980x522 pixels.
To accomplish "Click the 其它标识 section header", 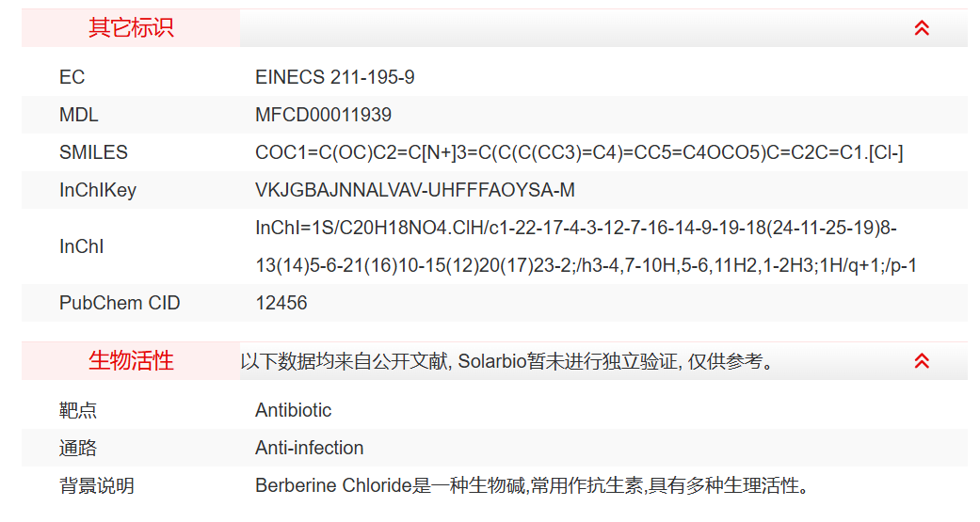I will tap(131, 28).
